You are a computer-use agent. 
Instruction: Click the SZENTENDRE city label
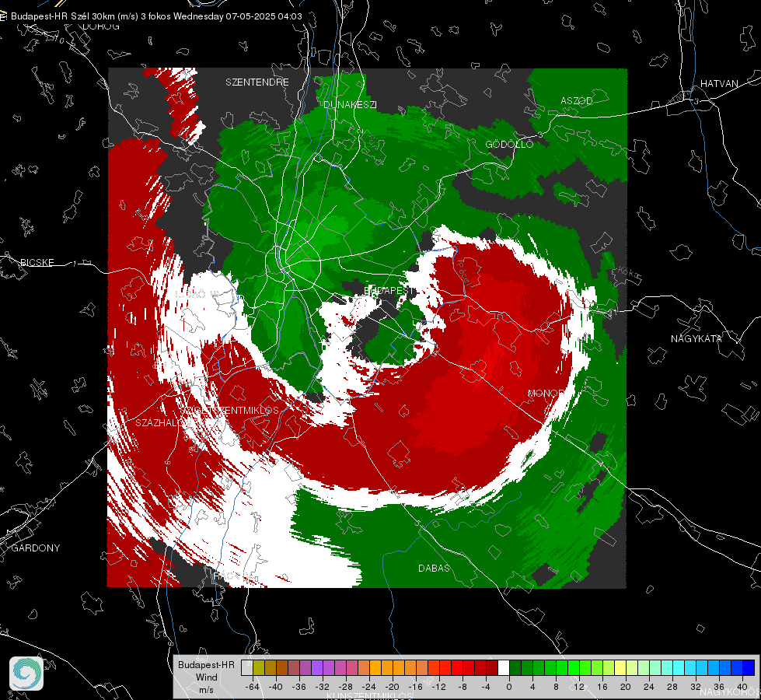click(x=257, y=82)
